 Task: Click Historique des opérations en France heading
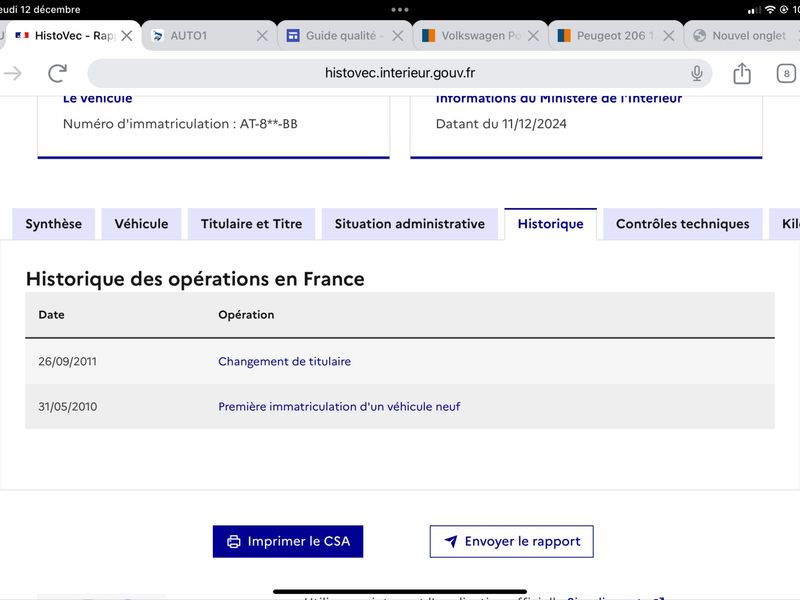(x=195, y=279)
